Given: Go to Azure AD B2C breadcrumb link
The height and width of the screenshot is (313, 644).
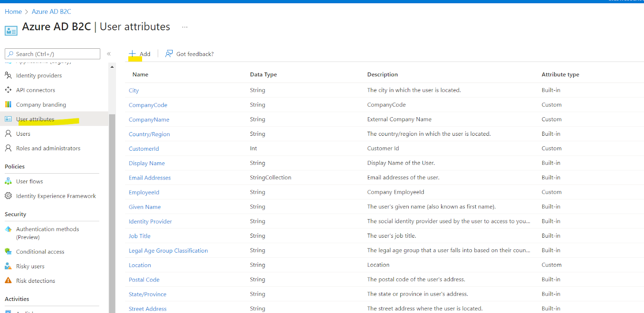Looking at the screenshot, I should [x=52, y=12].
